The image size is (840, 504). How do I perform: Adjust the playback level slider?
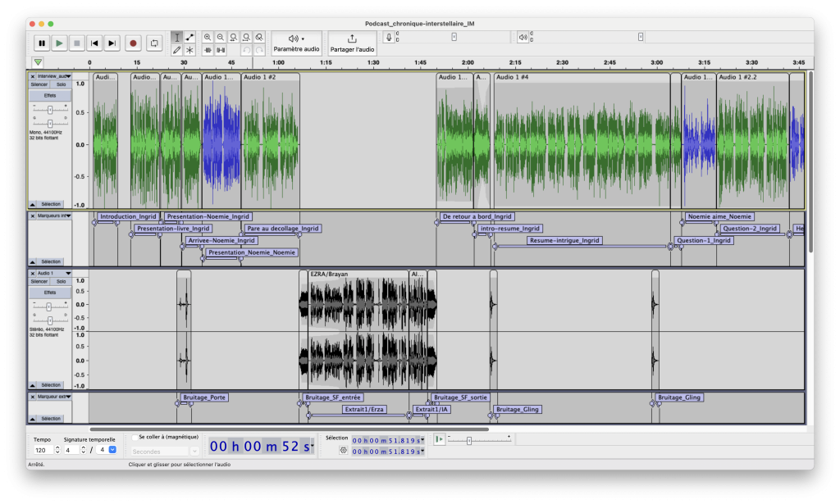pos(641,37)
